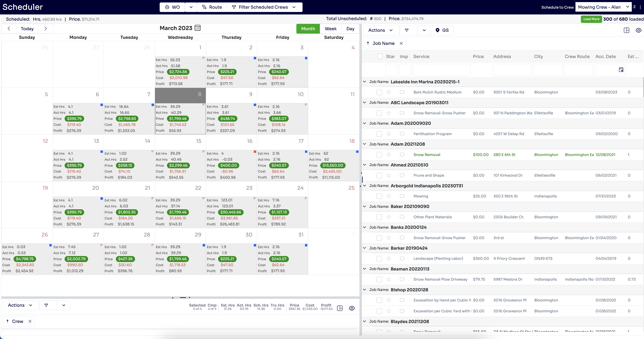Open Acc. Date filter calendar icon

click(x=621, y=70)
